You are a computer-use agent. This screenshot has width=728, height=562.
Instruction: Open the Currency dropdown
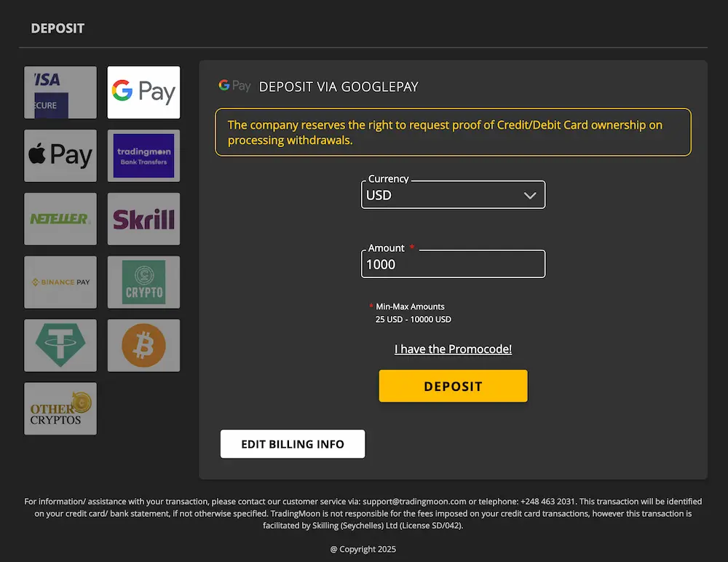453,194
